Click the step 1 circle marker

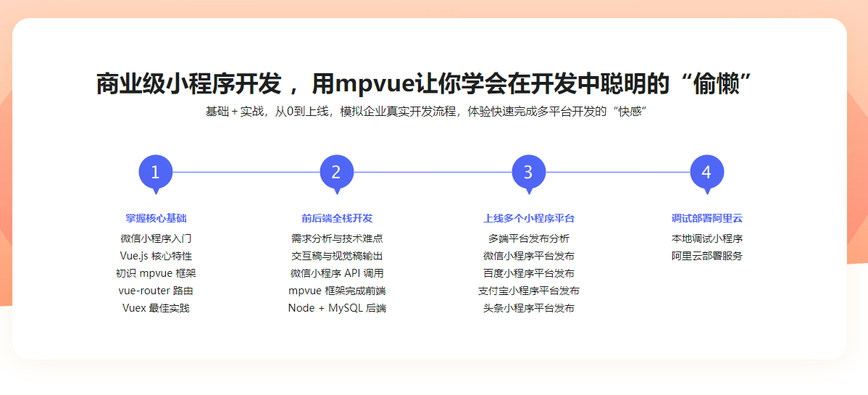(156, 172)
